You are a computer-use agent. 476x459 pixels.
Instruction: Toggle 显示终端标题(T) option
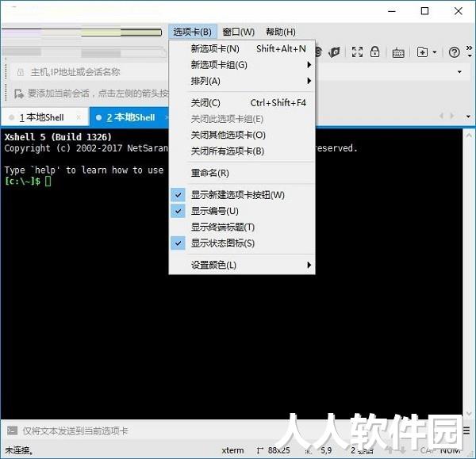tap(242, 227)
